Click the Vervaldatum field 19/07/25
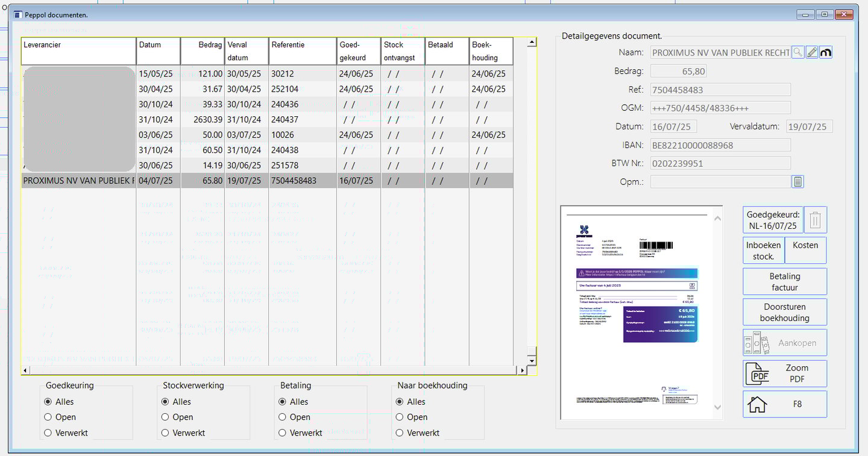Screen dimensions: 868x456 pos(808,126)
